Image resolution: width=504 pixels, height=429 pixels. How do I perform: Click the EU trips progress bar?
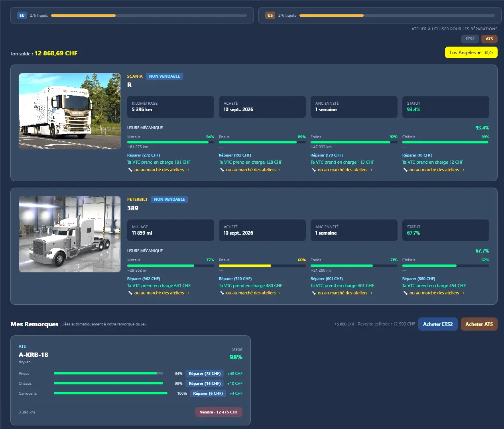click(x=149, y=16)
